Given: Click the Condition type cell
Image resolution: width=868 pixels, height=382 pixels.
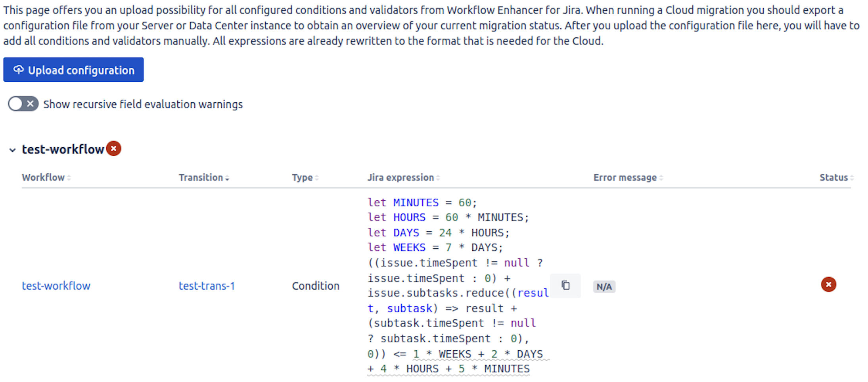Looking at the screenshot, I should pyautogui.click(x=316, y=286).
